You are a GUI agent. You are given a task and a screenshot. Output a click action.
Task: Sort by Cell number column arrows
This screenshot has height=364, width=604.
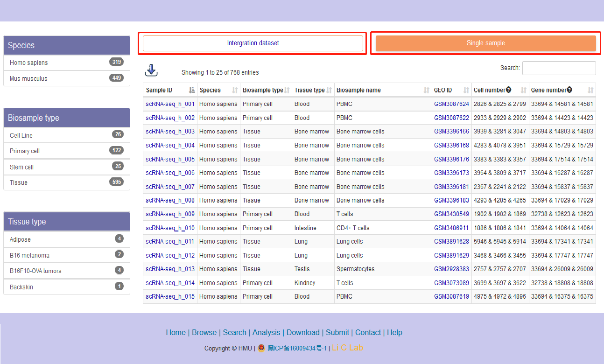click(x=524, y=90)
